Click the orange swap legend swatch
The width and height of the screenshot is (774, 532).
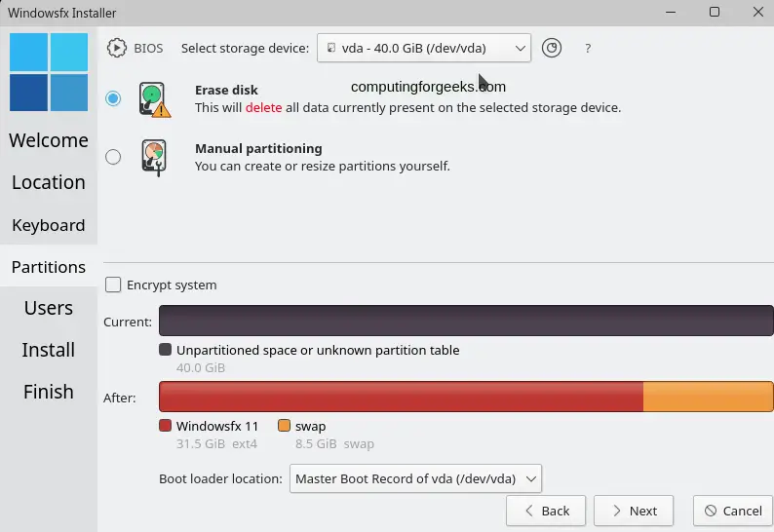point(284,426)
